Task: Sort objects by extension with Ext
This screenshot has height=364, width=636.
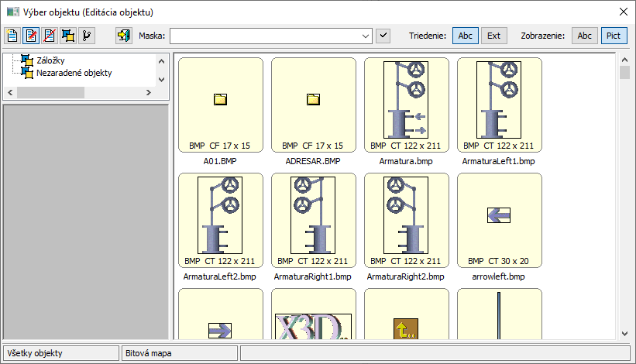Action: click(493, 36)
